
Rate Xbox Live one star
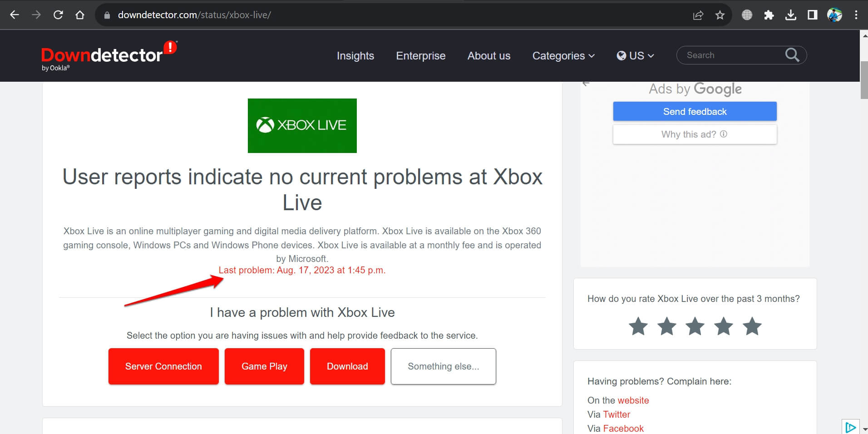[638, 326]
